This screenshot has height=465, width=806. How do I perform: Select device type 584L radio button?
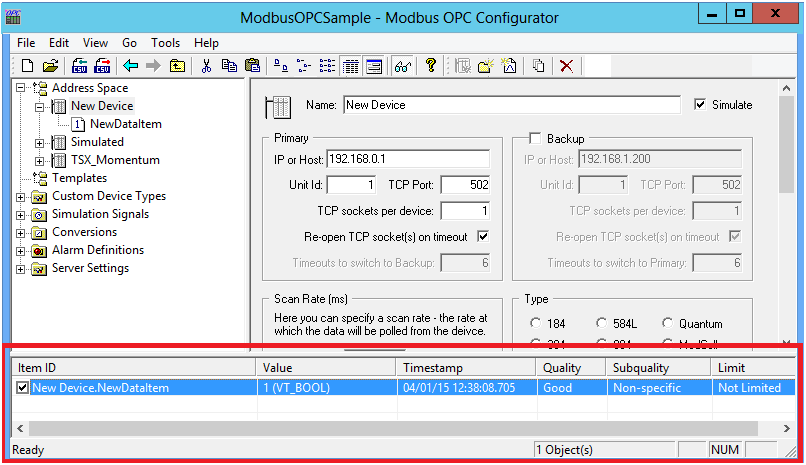601,323
